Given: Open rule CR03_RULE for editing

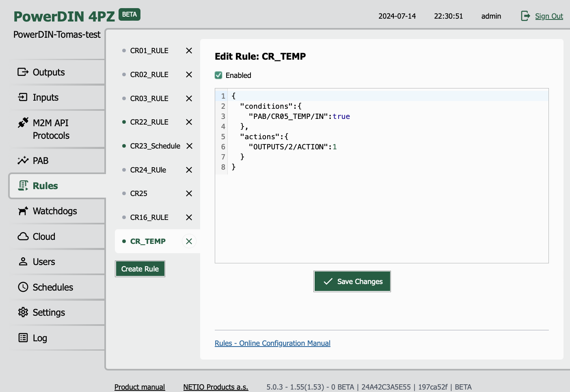Looking at the screenshot, I should pos(149,99).
